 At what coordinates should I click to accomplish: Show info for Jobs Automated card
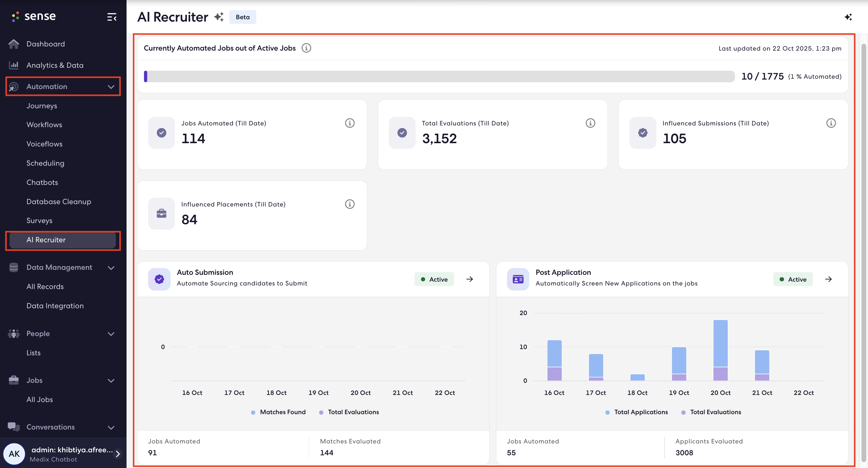350,123
